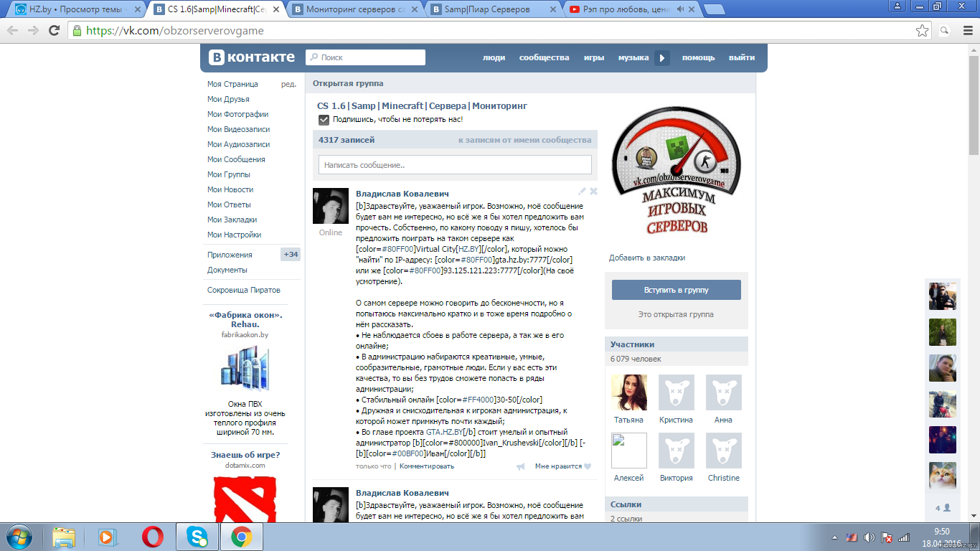Open 'сообщества' in the header menu
Viewport: 980px width, 551px height.
click(x=544, y=57)
